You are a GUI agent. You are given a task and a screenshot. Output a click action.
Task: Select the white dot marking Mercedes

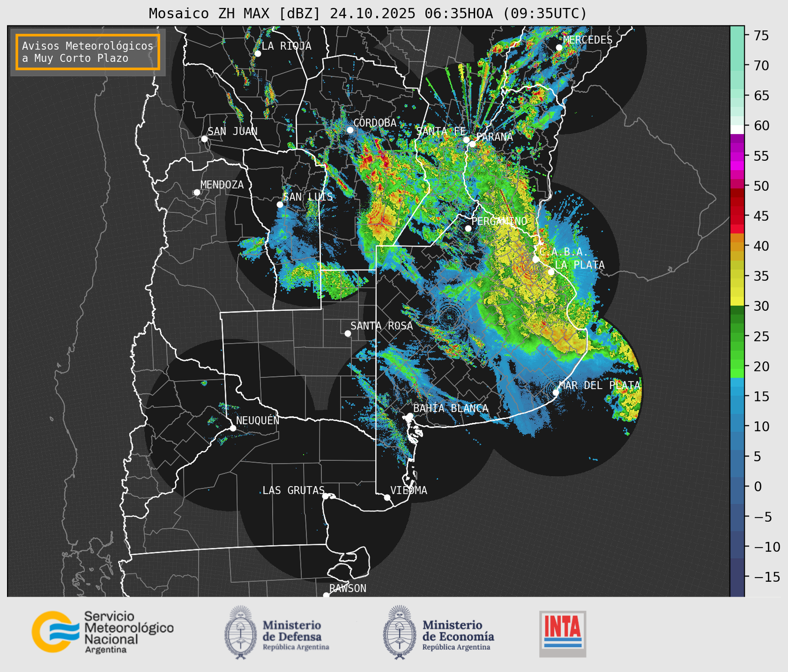[559, 48]
